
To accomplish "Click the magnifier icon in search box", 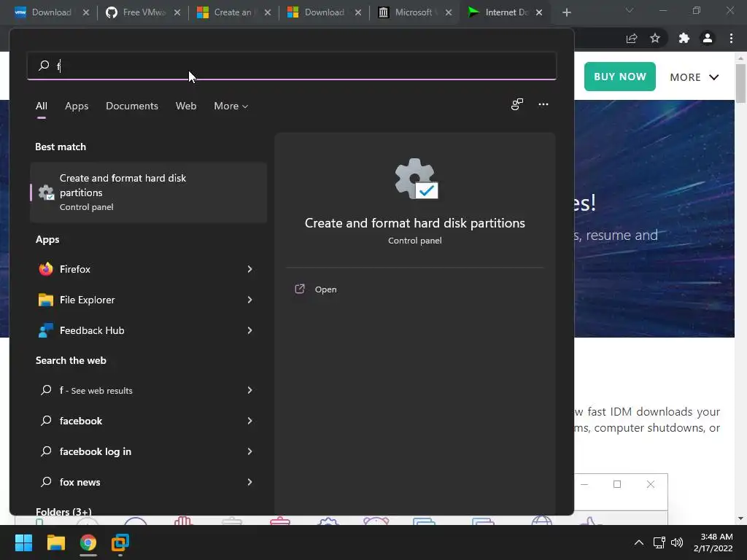I will coord(44,65).
